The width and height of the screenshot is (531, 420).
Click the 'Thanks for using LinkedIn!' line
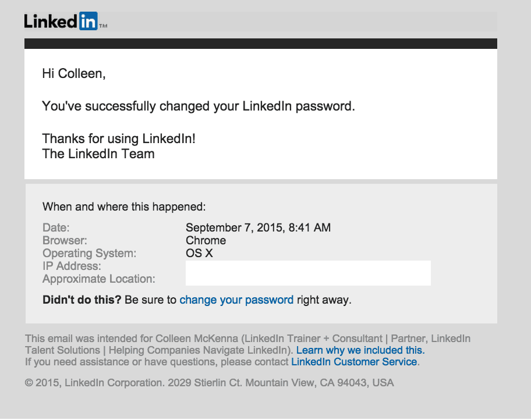[119, 139]
